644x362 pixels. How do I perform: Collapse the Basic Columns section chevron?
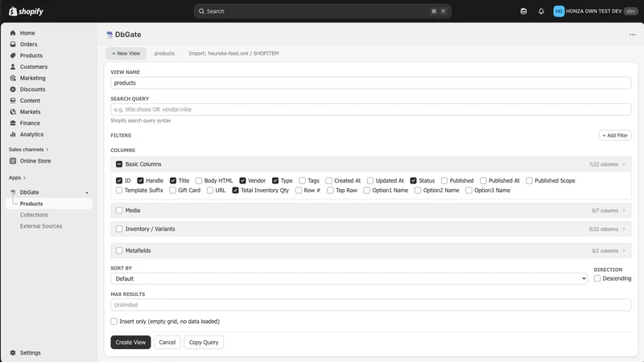(624, 164)
